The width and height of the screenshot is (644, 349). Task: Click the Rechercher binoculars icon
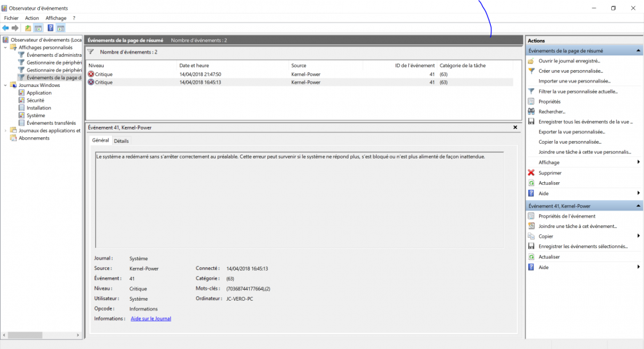(531, 111)
